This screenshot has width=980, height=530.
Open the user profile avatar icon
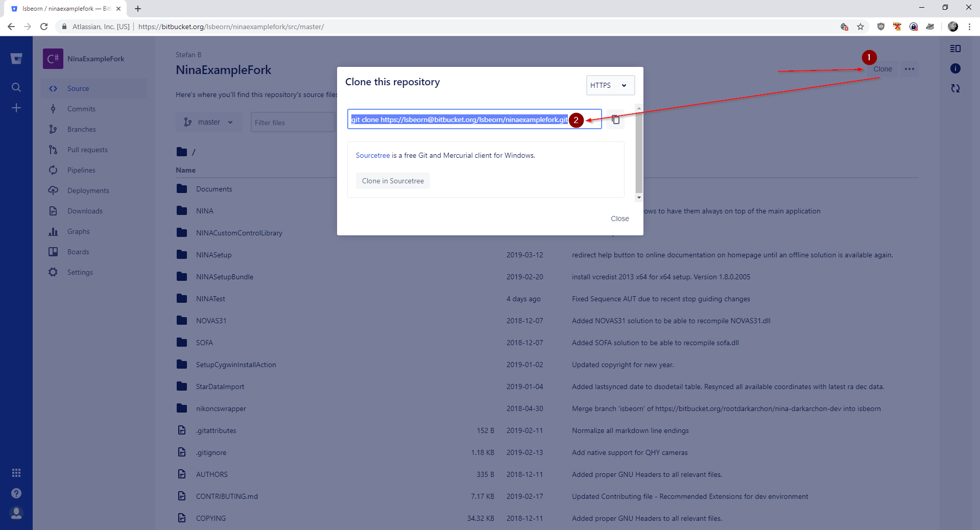tap(16, 513)
